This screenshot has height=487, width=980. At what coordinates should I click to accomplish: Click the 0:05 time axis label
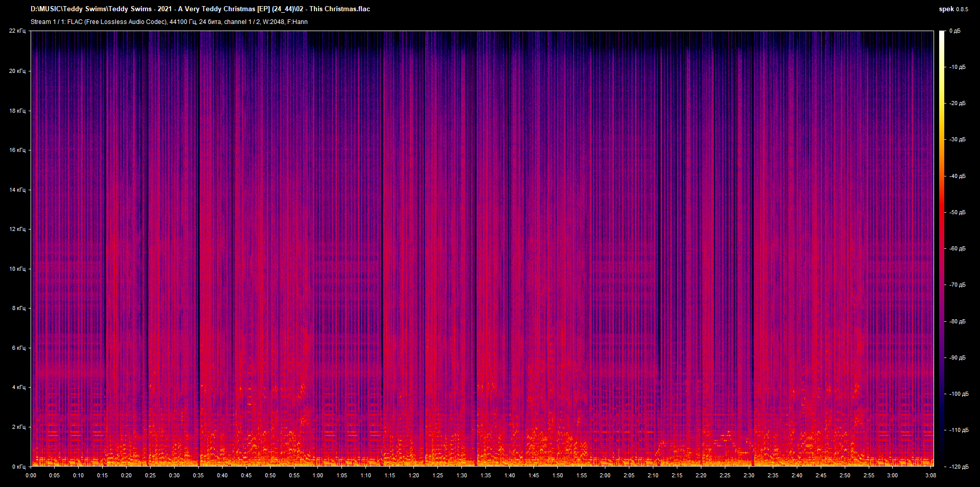coord(54,475)
